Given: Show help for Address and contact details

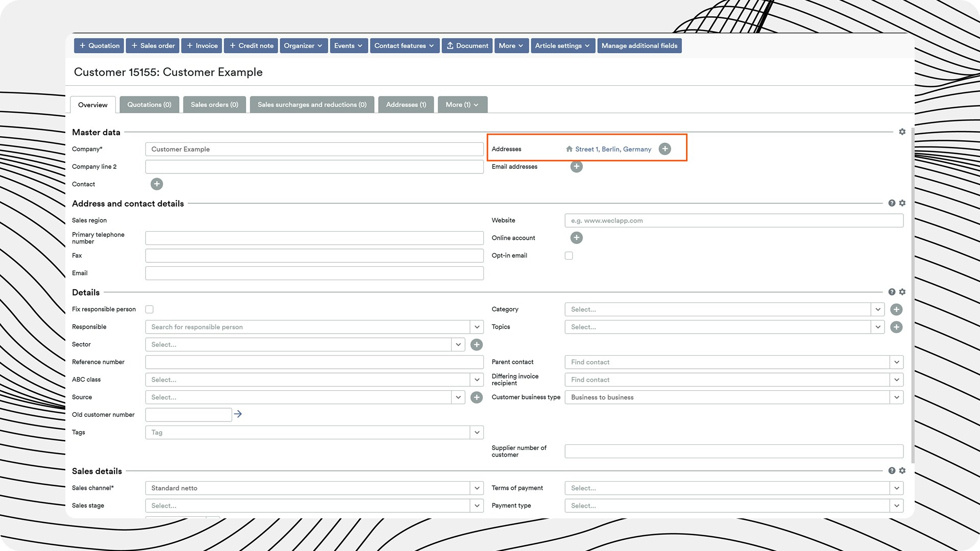Looking at the screenshot, I should click(892, 203).
